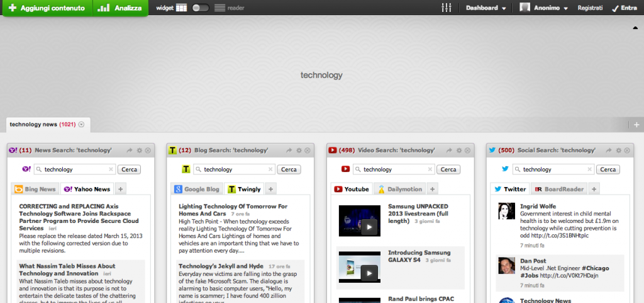Screen dimensions: 644x303
Task: Click gear icon on News Search widget
Action: (138, 151)
